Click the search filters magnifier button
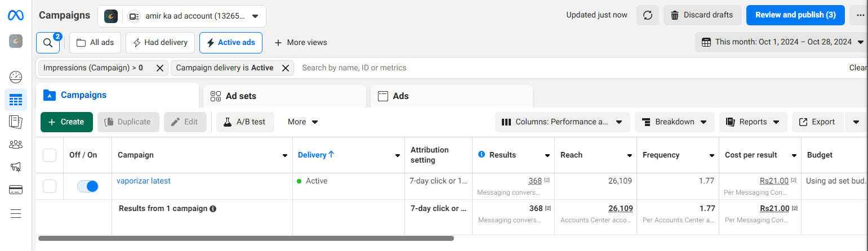Screen dimensions: 868x251 click(48, 43)
